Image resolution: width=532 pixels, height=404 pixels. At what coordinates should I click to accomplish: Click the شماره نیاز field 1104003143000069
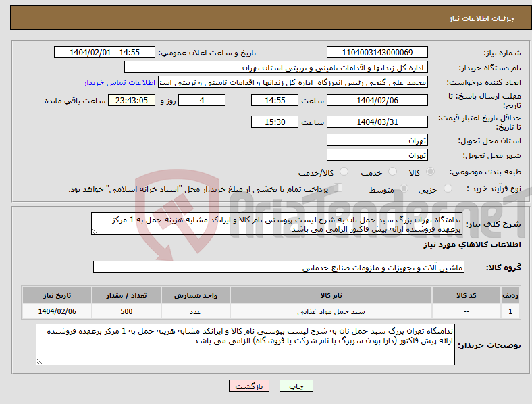377,53
